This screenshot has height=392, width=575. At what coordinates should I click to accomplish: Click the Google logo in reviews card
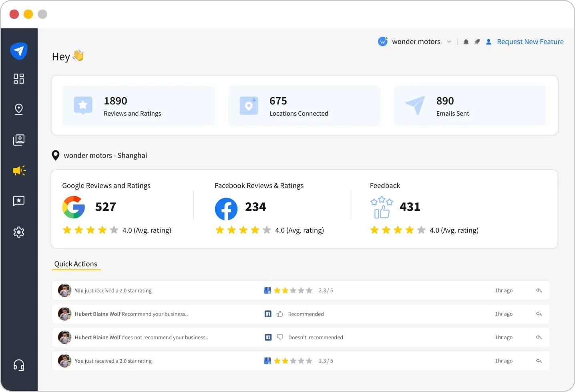74,207
